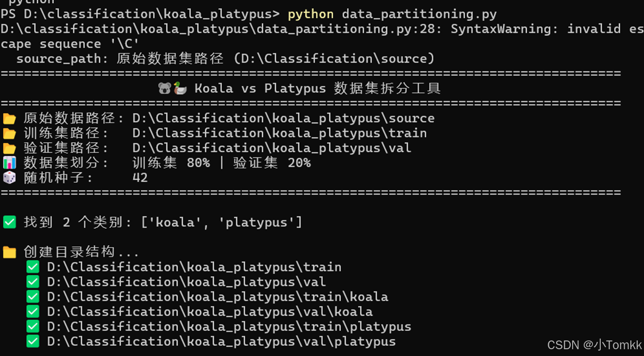Click the label '随机种子:'

coord(59,178)
